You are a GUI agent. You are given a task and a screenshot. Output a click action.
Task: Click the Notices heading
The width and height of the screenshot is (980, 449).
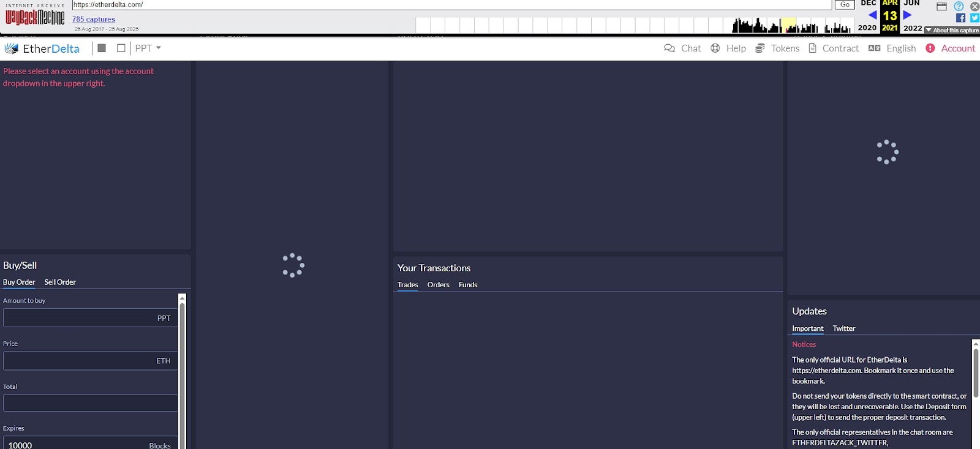[804, 344]
